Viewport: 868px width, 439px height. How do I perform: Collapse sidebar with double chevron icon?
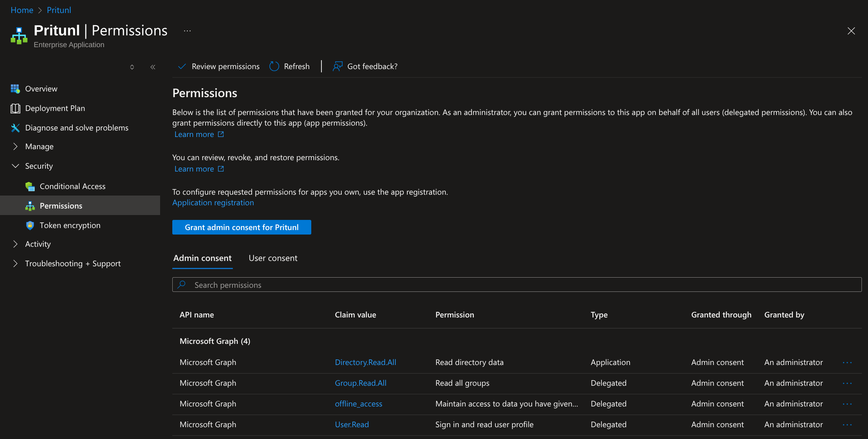[153, 67]
